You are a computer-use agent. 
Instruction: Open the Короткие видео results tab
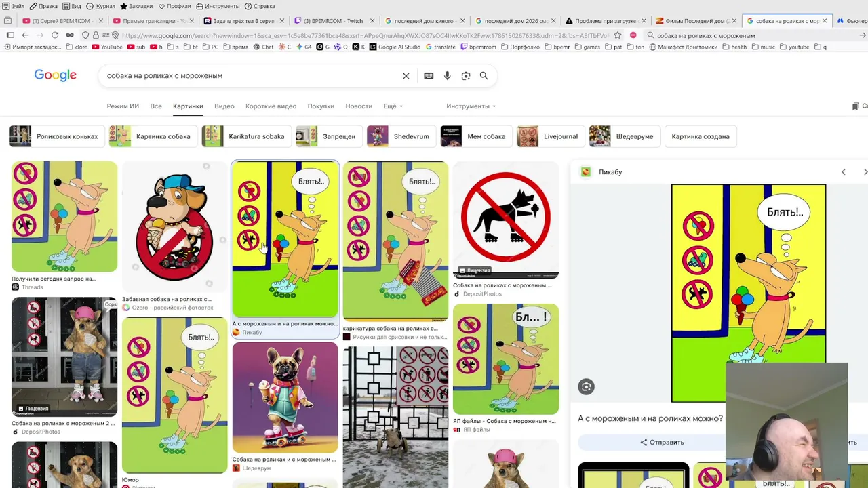click(x=271, y=106)
